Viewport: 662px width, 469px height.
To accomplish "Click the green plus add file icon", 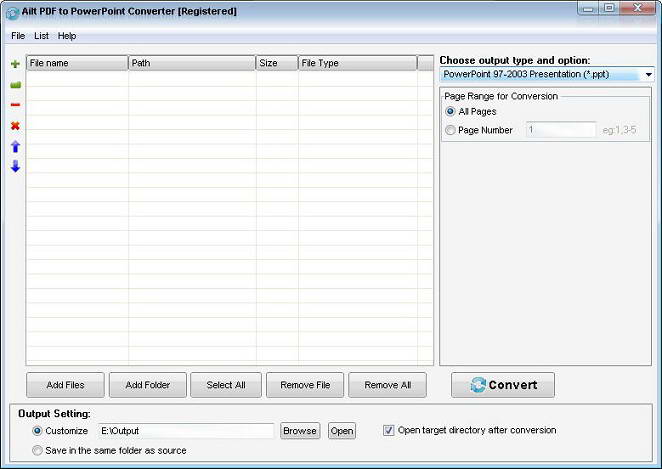I will 15,64.
